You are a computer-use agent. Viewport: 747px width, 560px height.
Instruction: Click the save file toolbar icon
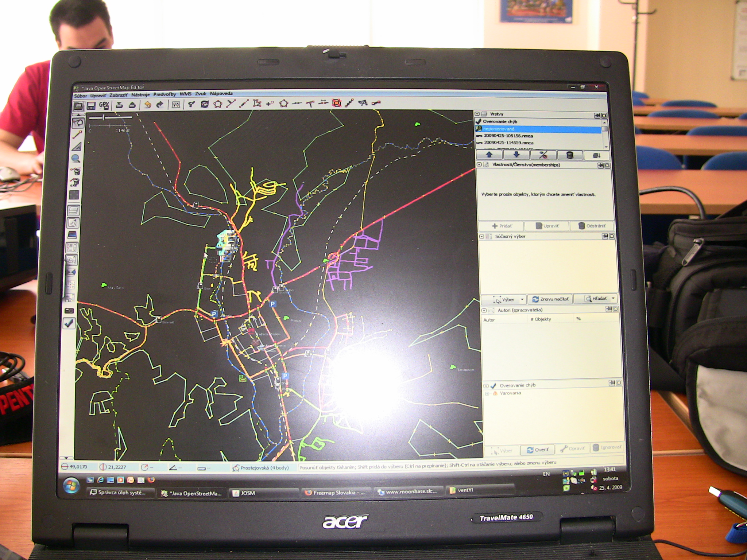(91, 106)
